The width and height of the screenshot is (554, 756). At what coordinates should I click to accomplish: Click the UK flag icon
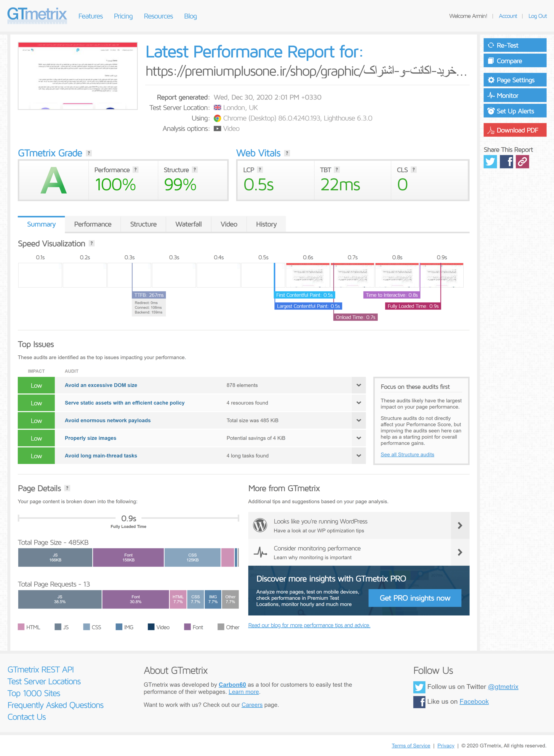pyautogui.click(x=217, y=107)
